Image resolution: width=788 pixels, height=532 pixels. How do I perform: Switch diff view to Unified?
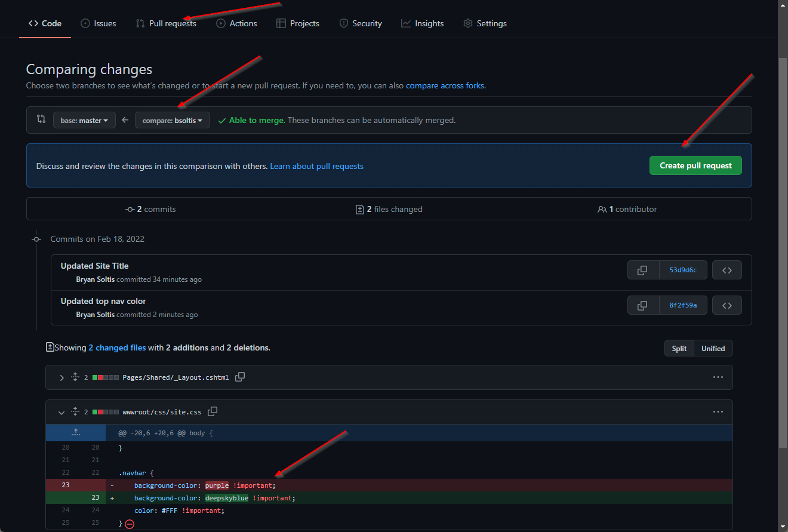click(713, 348)
